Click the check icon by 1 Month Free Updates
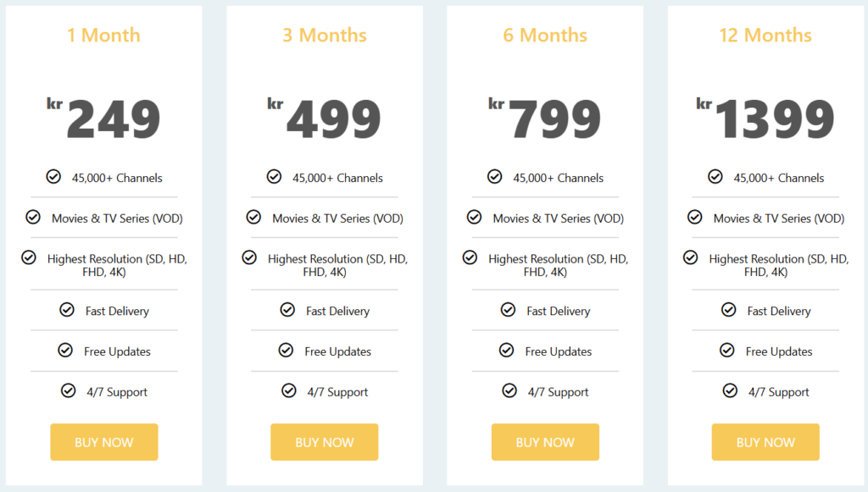Viewport: 868px width, 492px height. point(65,351)
